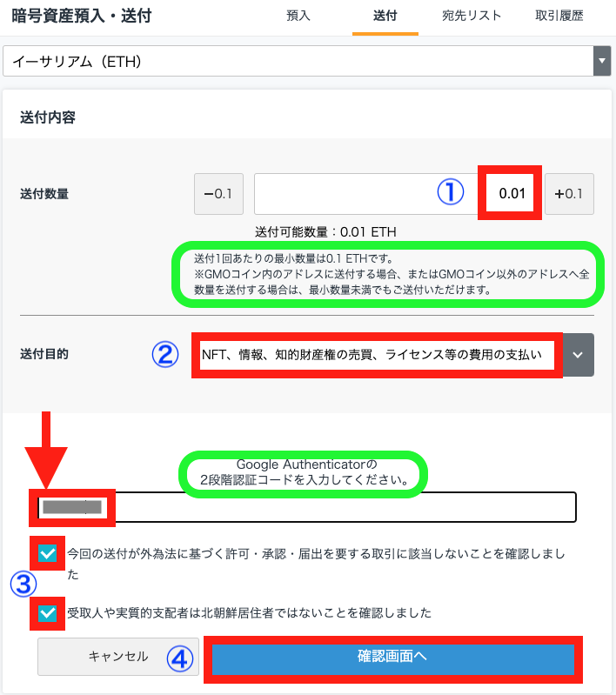Image resolution: width=616 pixels, height=695 pixels.
Task: Switch to the 送付 tab
Action: [385, 16]
